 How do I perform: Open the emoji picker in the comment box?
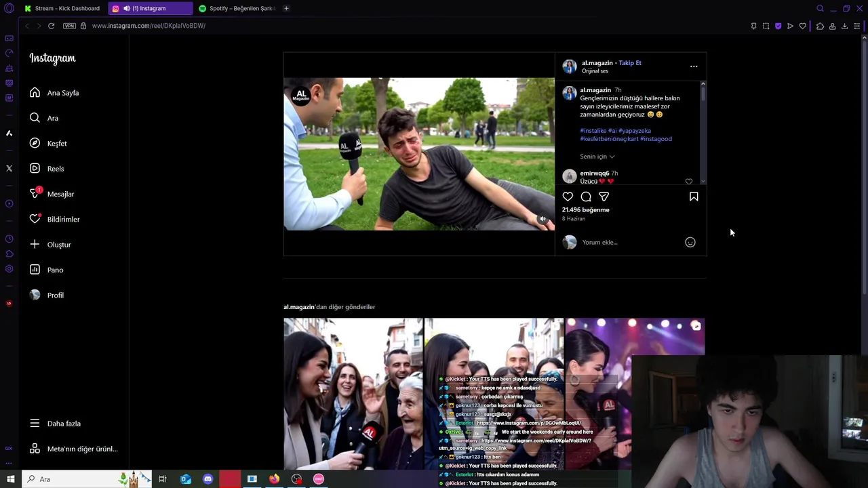(x=690, y=242)
